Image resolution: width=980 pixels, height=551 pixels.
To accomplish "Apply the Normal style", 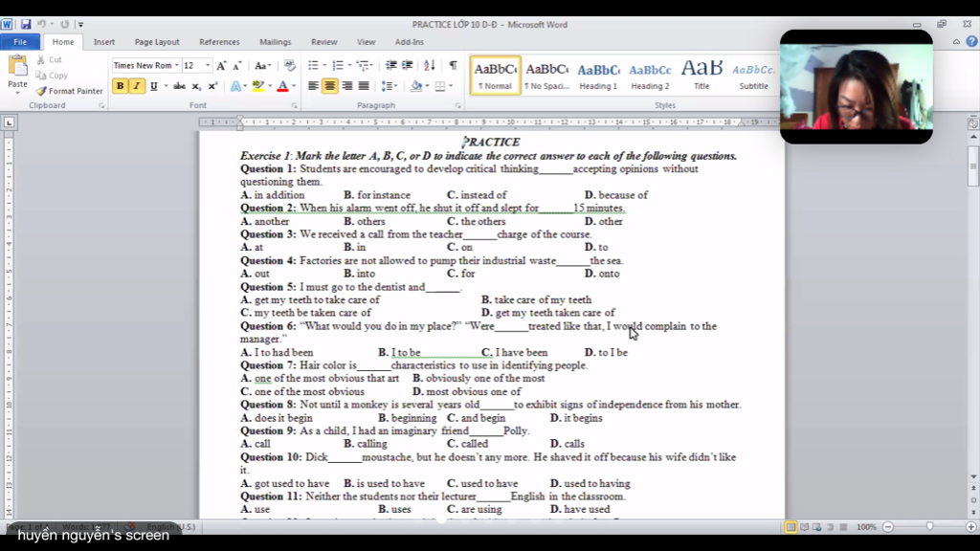I will 495,75.
